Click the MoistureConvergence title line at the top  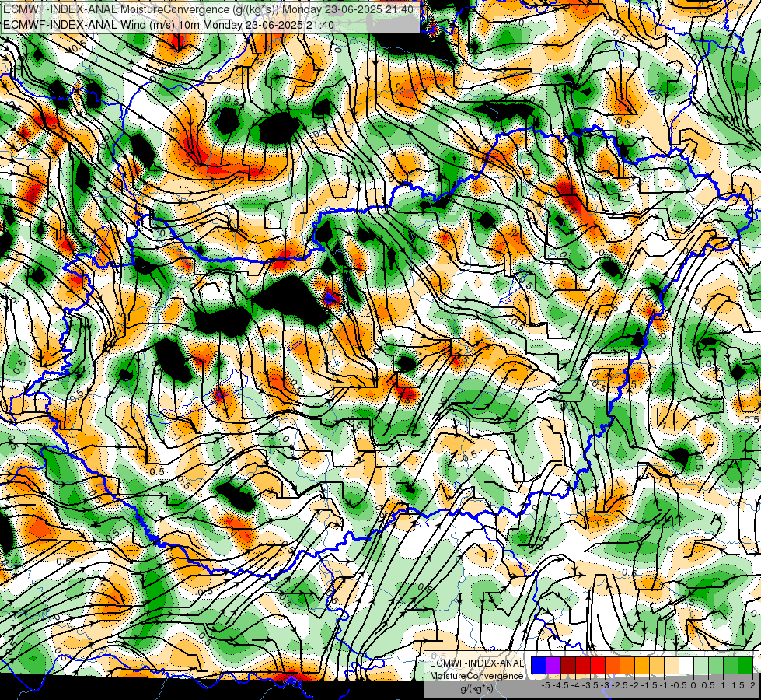(x=208, y=9)
